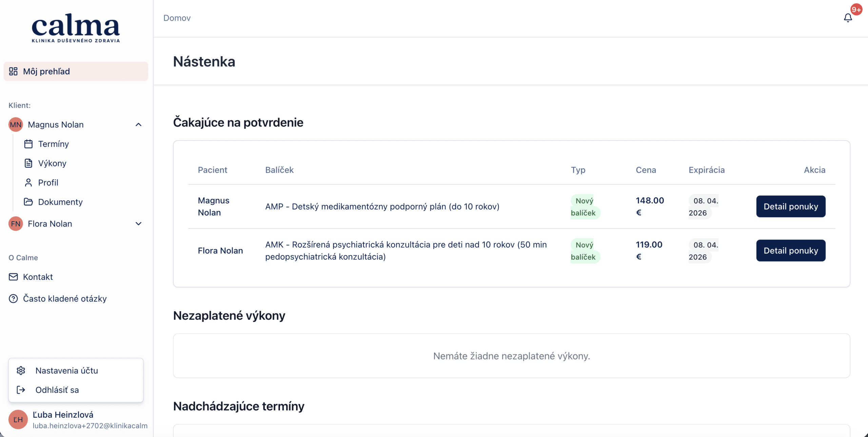Click the notification bell icon
This screenshot has width=868, height=437.
(848, 18)
